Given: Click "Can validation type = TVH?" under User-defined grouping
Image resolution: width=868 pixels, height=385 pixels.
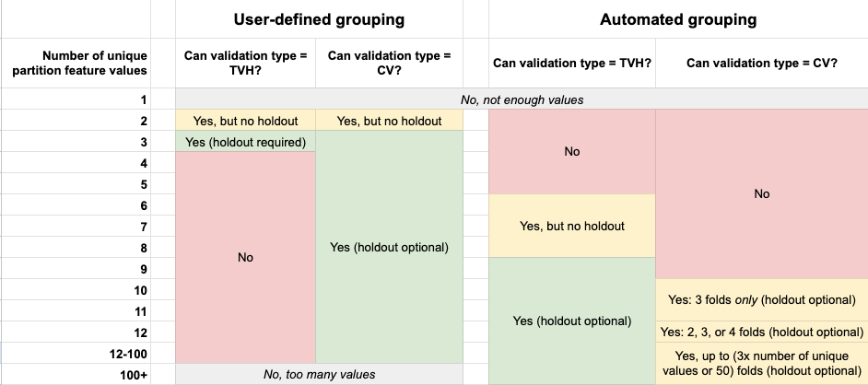Looking at the screenshot, I should [x=245, y=64].
